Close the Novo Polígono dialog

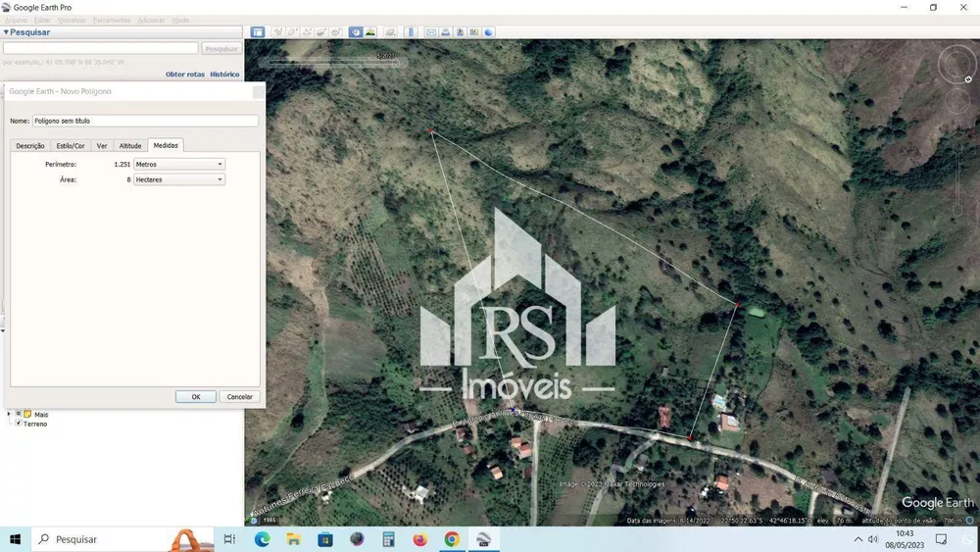pyautogui.click(x=258, y=91)
